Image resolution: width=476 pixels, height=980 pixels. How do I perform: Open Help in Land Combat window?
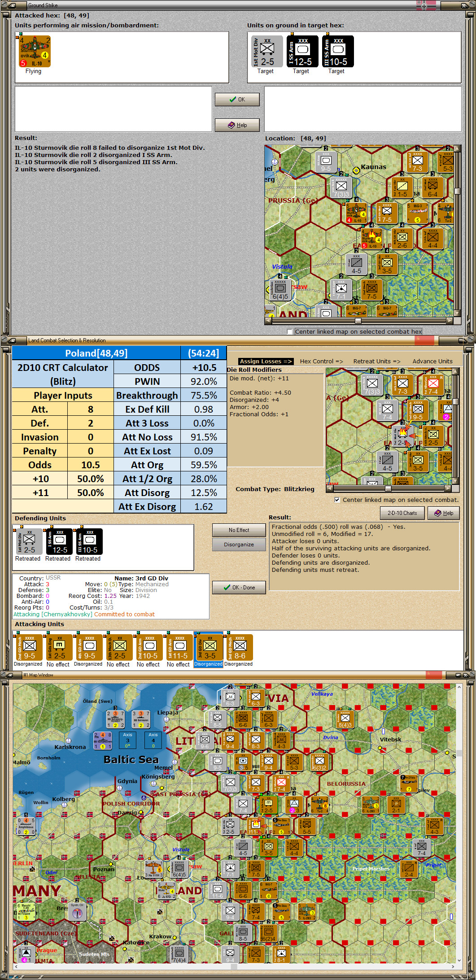[444, 513]
